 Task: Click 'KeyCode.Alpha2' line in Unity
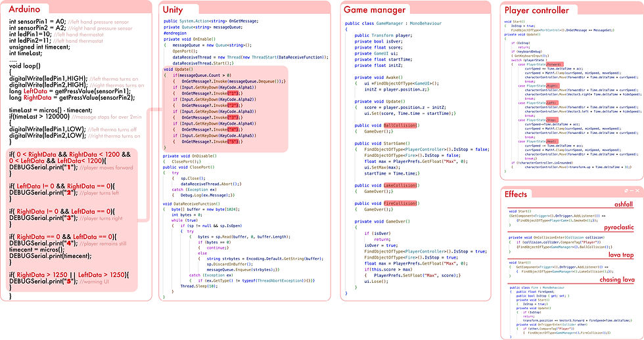point(214,99)
